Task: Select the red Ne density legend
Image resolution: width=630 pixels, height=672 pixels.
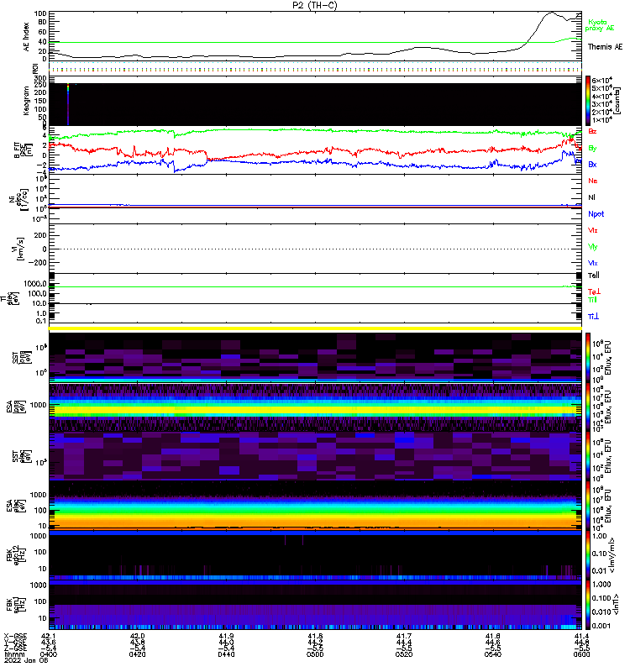Action: click(x=593, y=181)
